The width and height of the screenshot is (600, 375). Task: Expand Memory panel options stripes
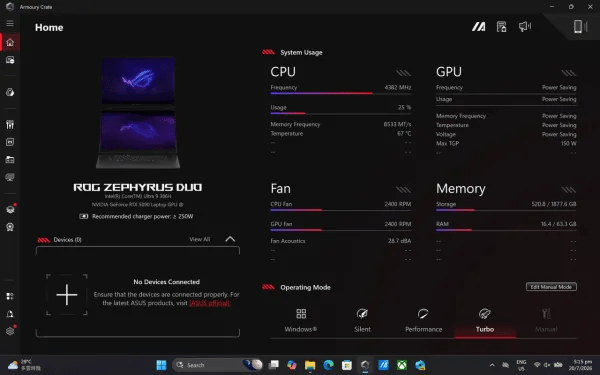(569, 189)
